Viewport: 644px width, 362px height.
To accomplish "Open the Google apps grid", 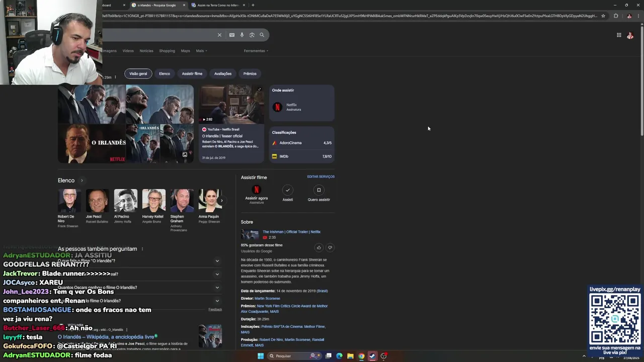I will pos(619,35).
